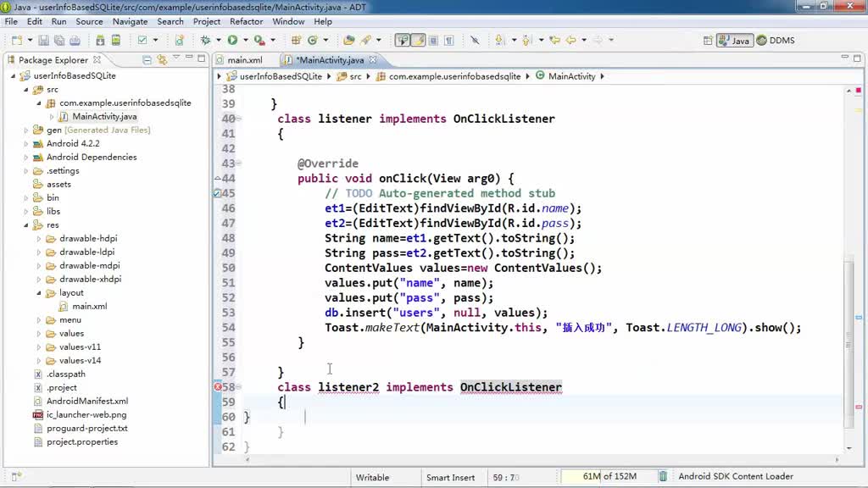Click the New file wizard icon
Screen dimensions: 868x488
[x=17, y=41]
